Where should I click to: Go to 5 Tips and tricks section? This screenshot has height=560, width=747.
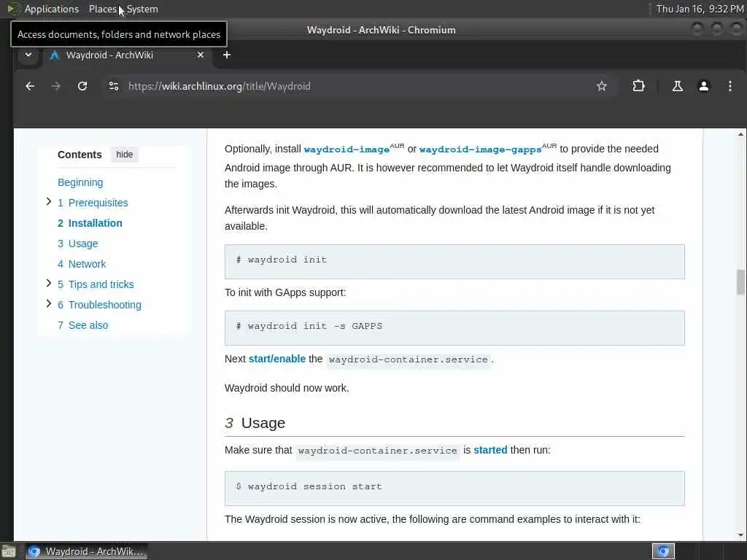(96, 285)
